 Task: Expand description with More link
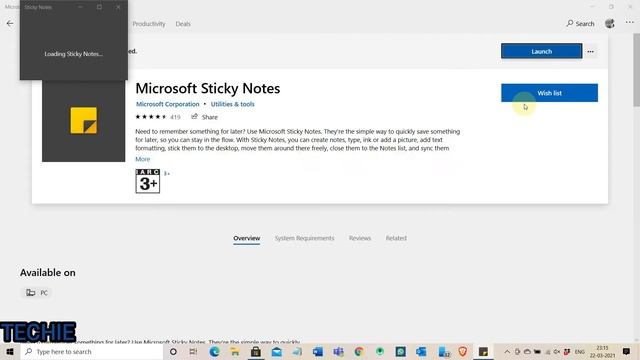pos(142,159)
